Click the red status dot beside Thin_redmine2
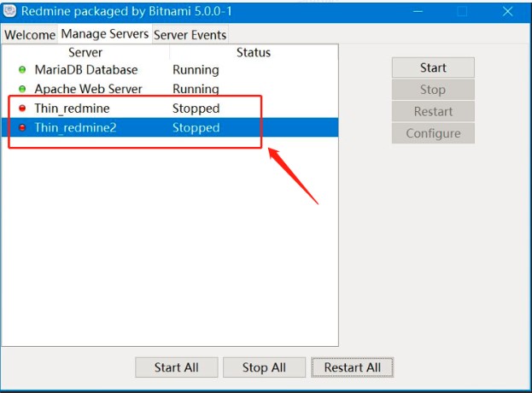The width and height of the screenshot is (532, 393). (x=22, y=127)
